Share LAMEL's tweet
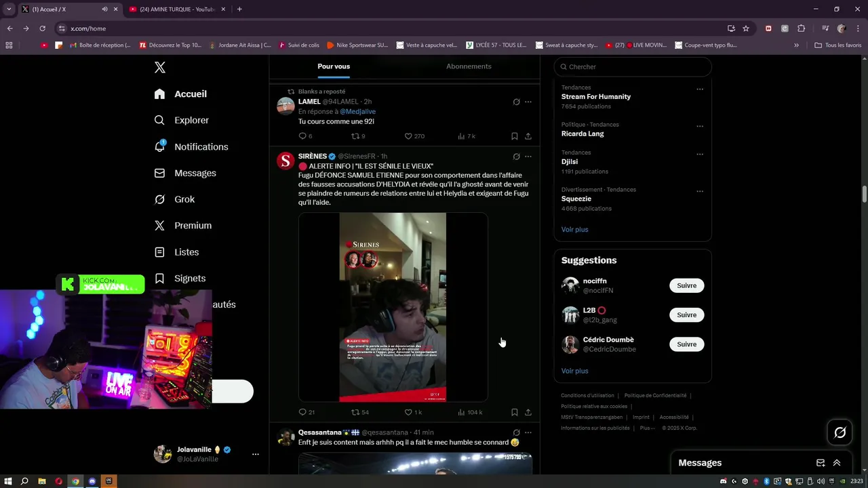This screenshot has height=488, width=868. (528, 136)
